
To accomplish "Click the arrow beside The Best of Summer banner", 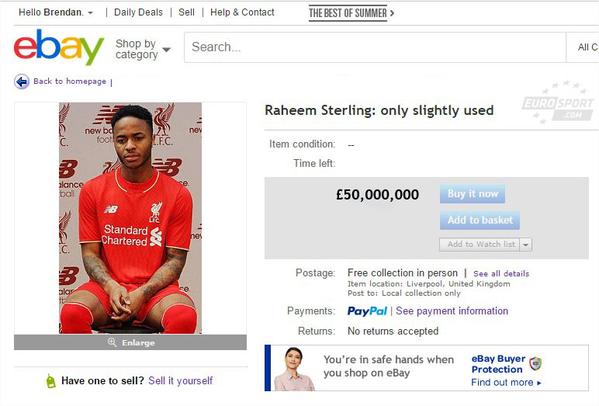I will 392,13.
